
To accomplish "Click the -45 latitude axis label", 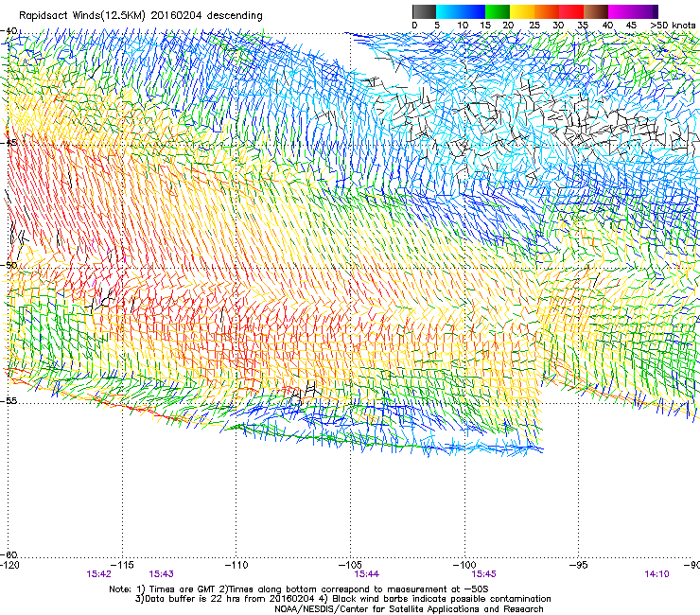I will 9,143.
